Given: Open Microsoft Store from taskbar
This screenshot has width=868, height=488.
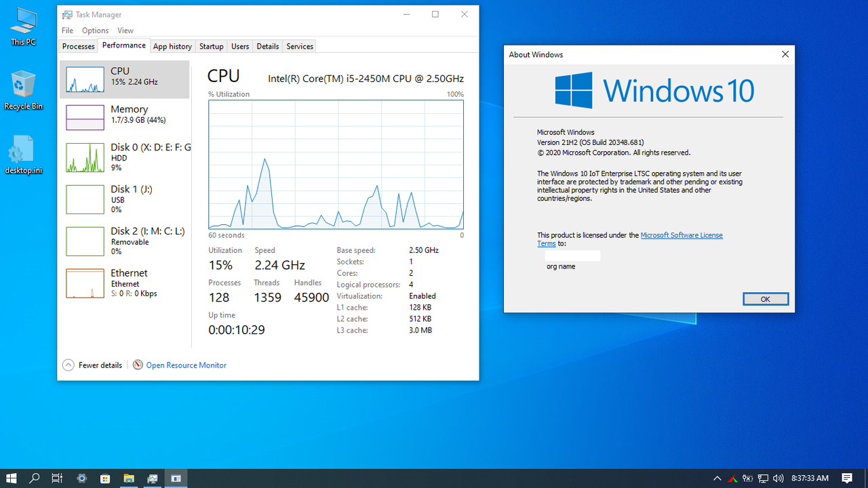Looking at the screenshot, I should pyautogui.click(x=105, y=479).
